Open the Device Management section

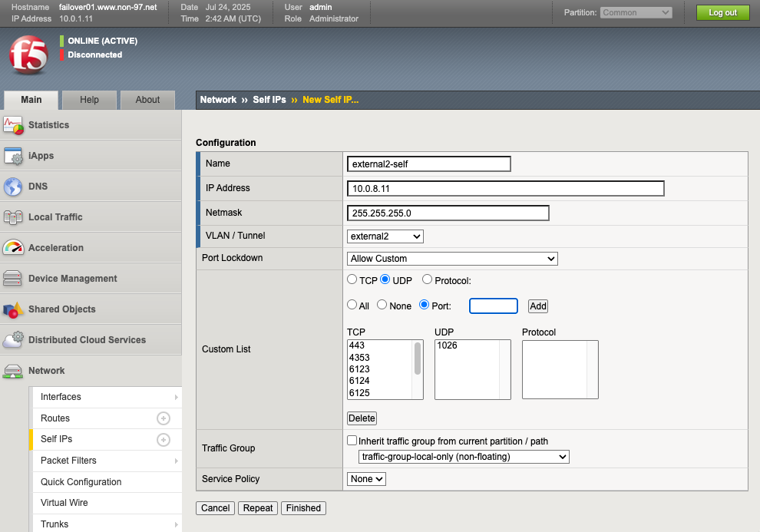point(91,279)
